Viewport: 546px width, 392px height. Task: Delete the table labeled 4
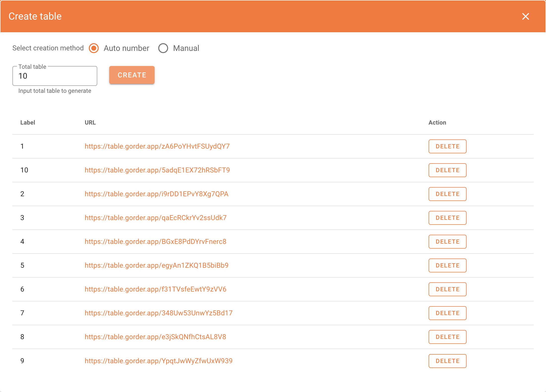[447, 242]
